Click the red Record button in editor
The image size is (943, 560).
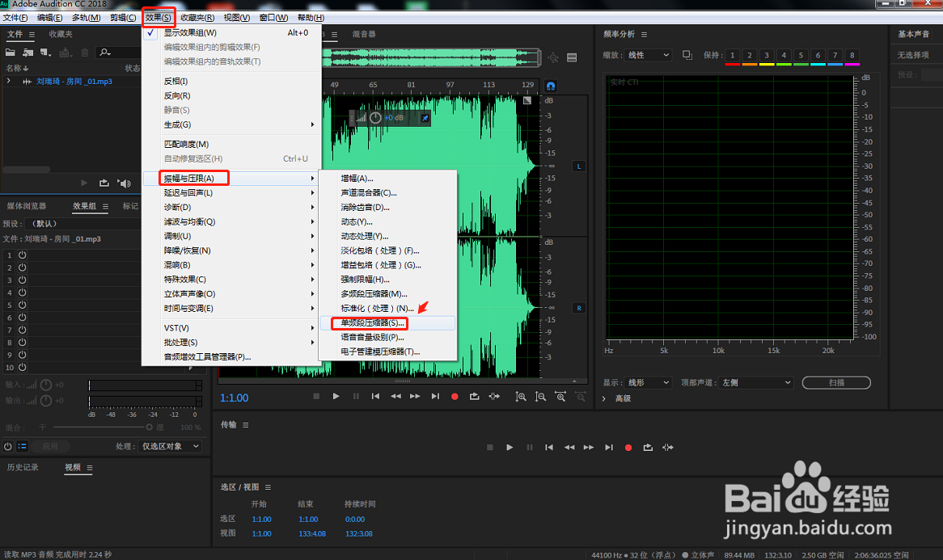[x=455, y=397]
